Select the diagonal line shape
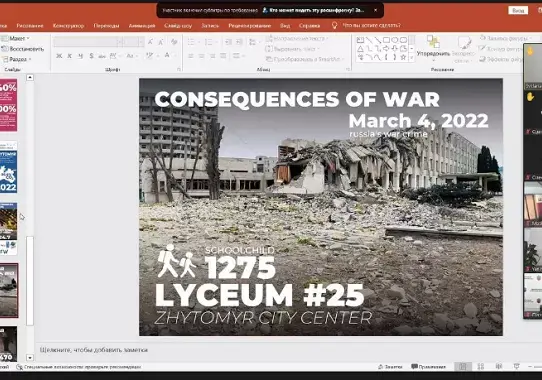The width and height of the screenshot is (542, 380). pos(369,40)
